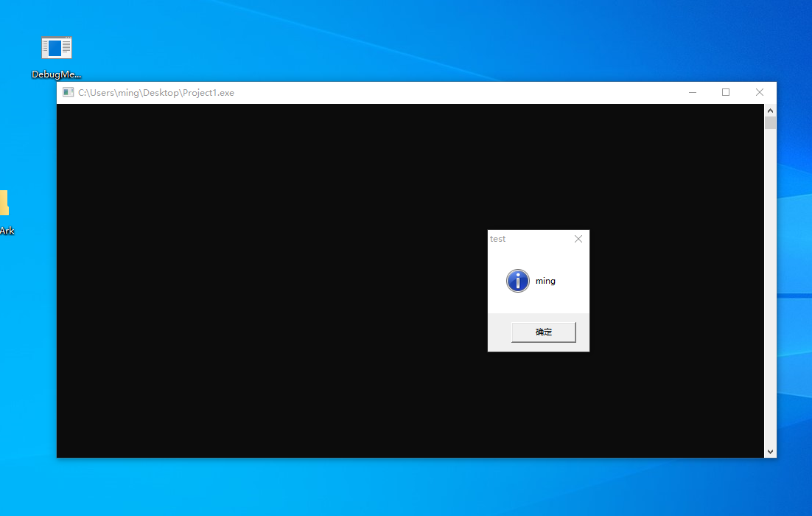Click the console scrollbar up arrow
Screen dimensions: 812x516
(x=770, y=110)
